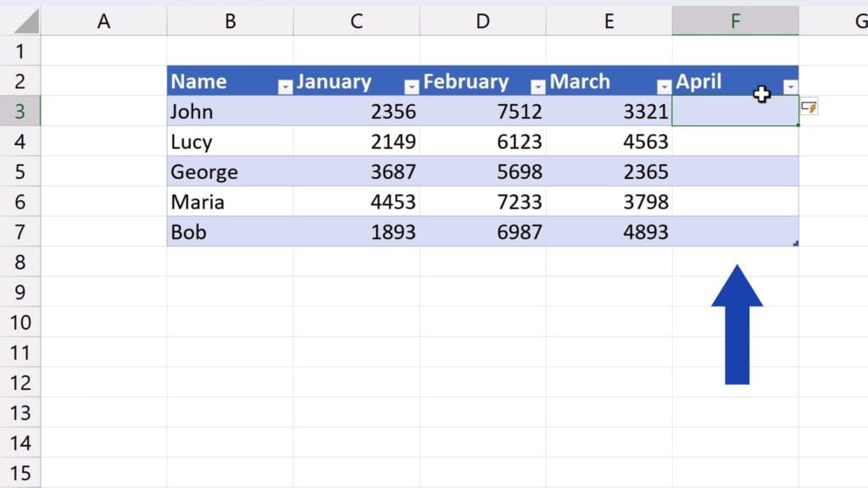The height and width of the screenshot is (488, 868).
Task: Select column D header
Action: pyautogui.click(x=482, y=21)
